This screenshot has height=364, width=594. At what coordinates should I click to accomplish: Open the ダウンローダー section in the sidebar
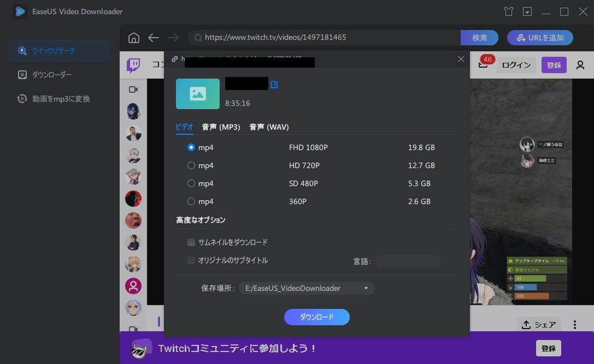pos(50,74)
